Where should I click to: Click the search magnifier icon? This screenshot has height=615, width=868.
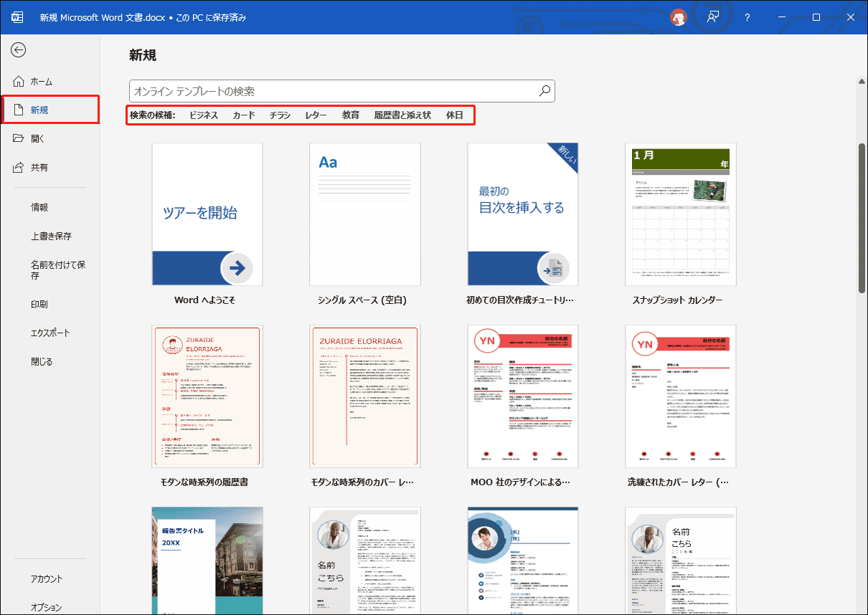click(x=545, y=91)
